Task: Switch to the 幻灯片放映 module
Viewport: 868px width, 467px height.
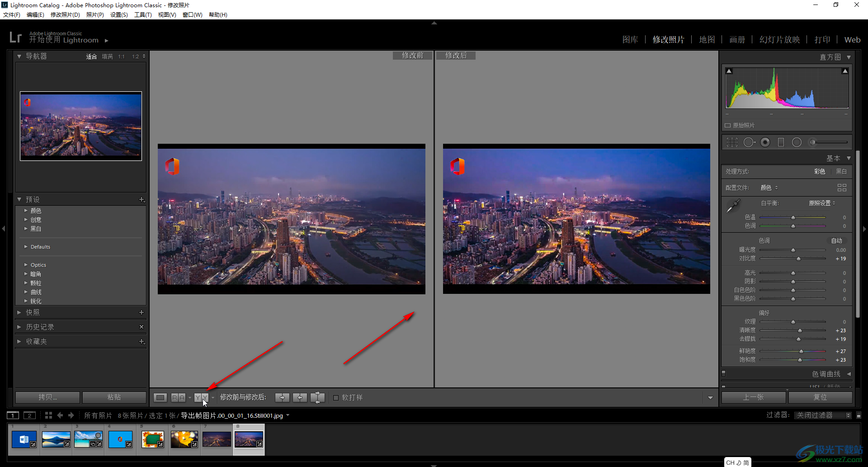Action: coord(780,40)
